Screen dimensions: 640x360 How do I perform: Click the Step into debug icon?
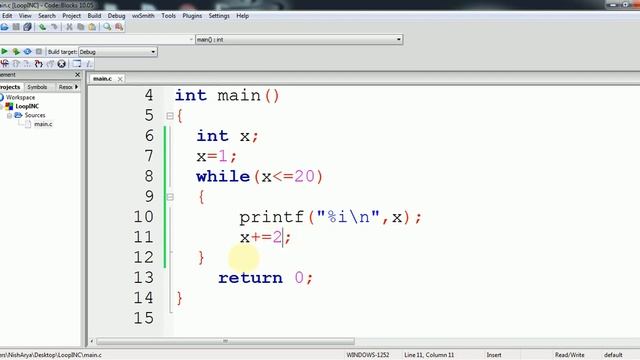[x=38, y=64]
